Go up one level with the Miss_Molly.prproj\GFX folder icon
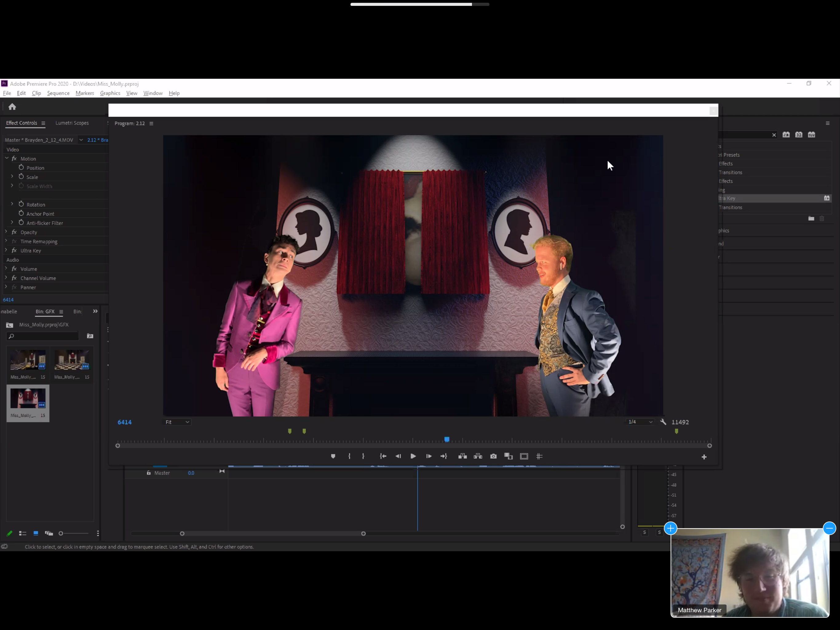Screen dimensions: 840x630 click(x=10, y=325)
